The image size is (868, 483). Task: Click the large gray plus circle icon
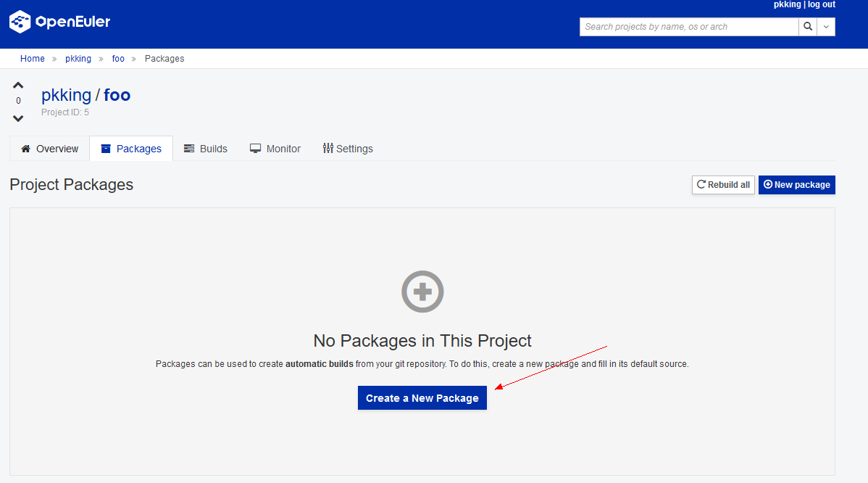point(422,292)
